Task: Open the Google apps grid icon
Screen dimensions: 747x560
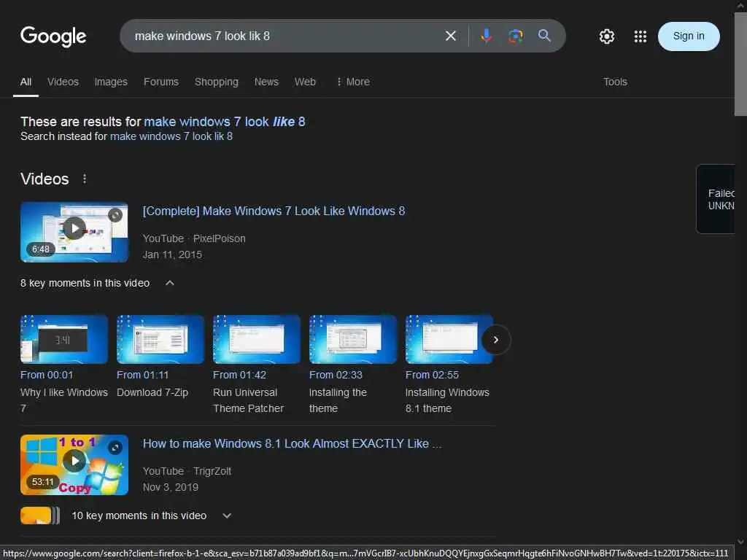Action: (x=640, y=36)
